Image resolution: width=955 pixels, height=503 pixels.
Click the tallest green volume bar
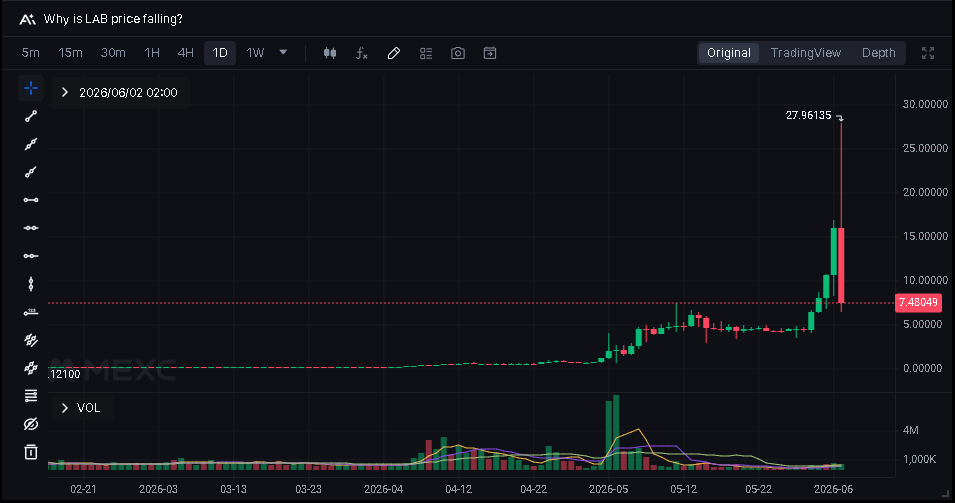click(616, 432)
